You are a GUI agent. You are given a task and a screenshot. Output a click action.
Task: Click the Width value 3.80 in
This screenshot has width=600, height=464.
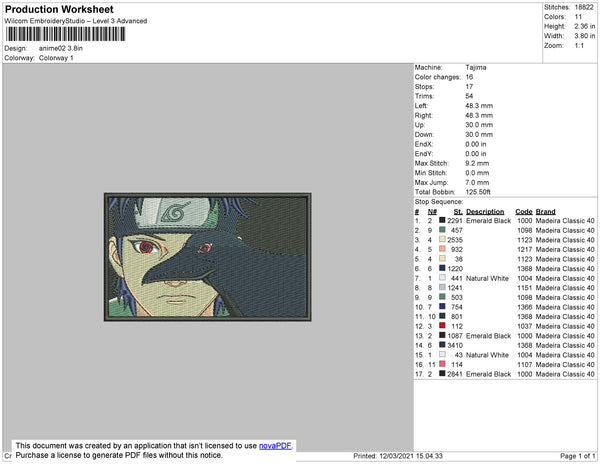[x=584, y=36]
